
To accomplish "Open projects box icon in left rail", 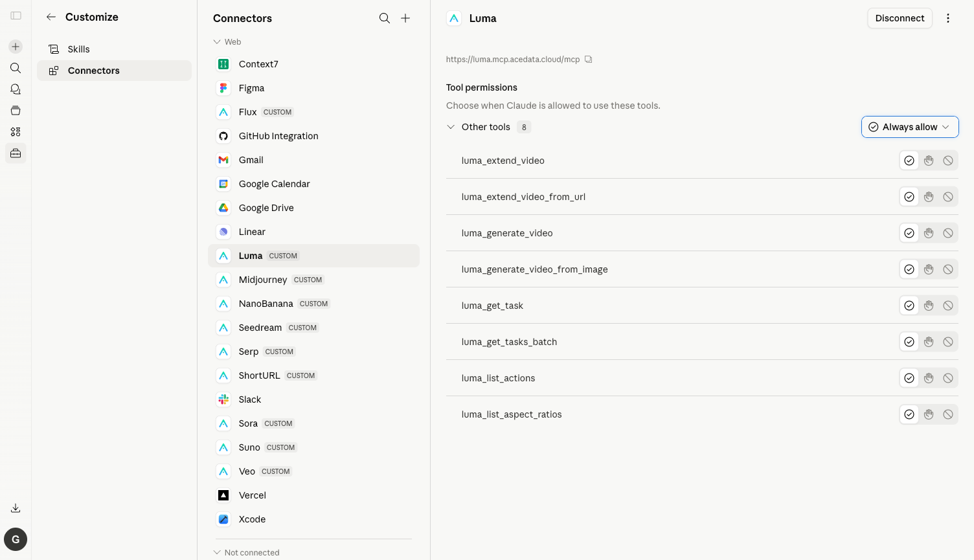I will pyautogui.click(x=16, y=111).
